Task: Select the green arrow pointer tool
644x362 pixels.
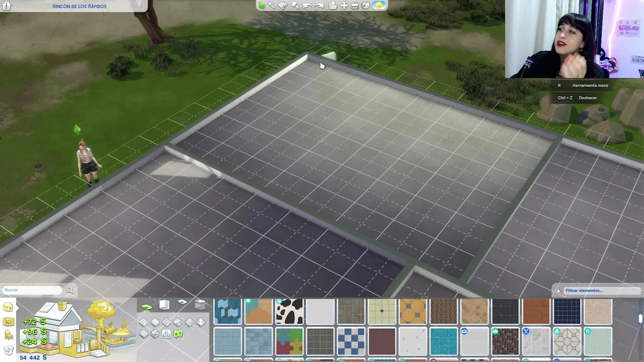Action: coord(262,6)
